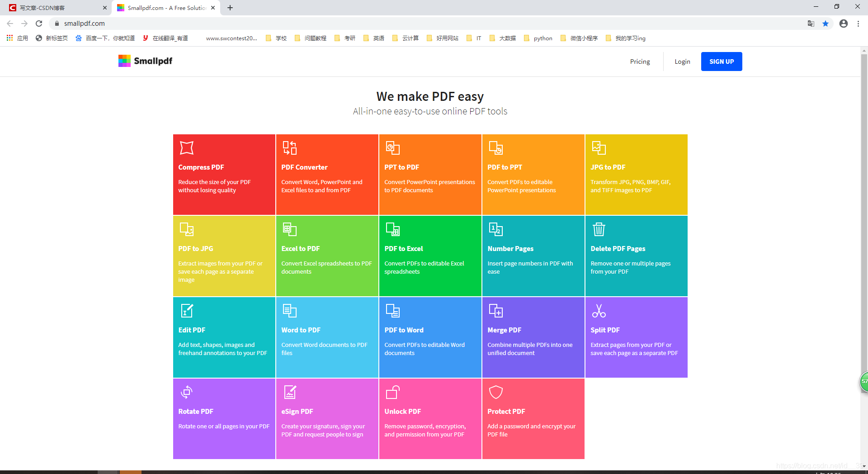Image resolution: width=868 pixels, height=474 pixels.
Task: Open the python bookmark folder
Action: (x=538, y=38)
